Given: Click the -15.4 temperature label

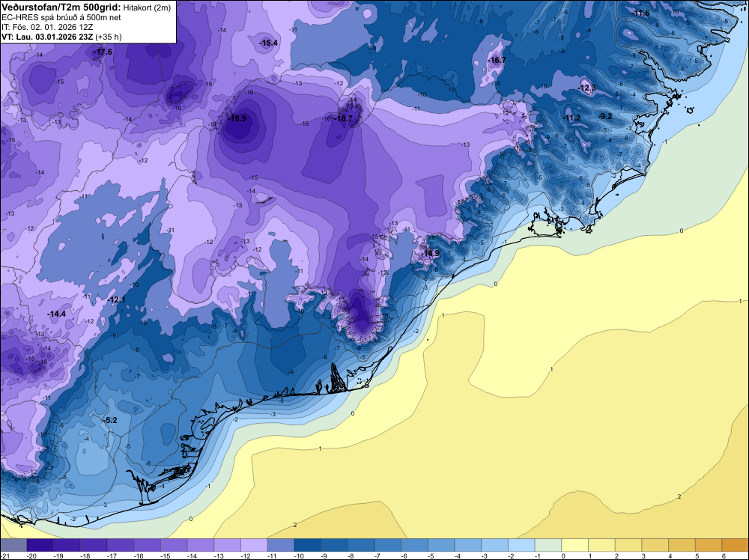Looking at the screenshot, I should coord(268,43).
